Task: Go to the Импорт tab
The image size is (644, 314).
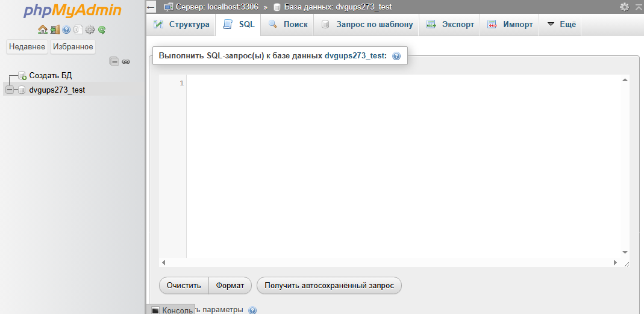Action: 510,24
